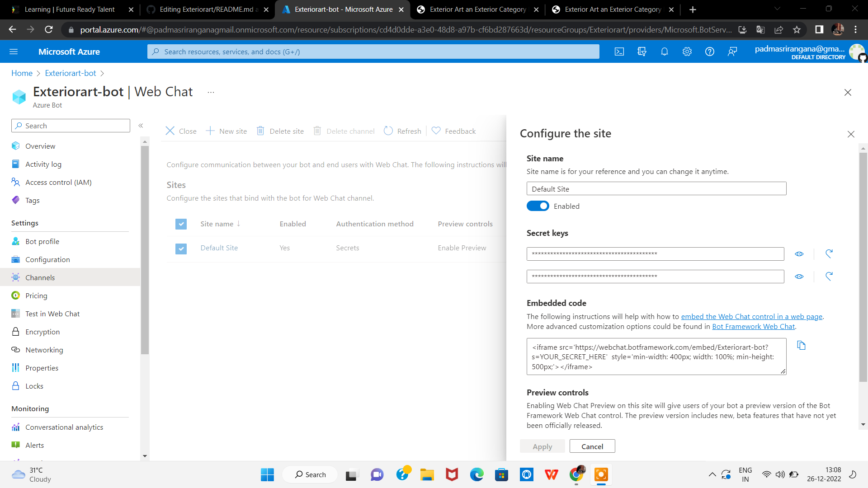Open Azure Cloud Shell icon

coord(619,52)
